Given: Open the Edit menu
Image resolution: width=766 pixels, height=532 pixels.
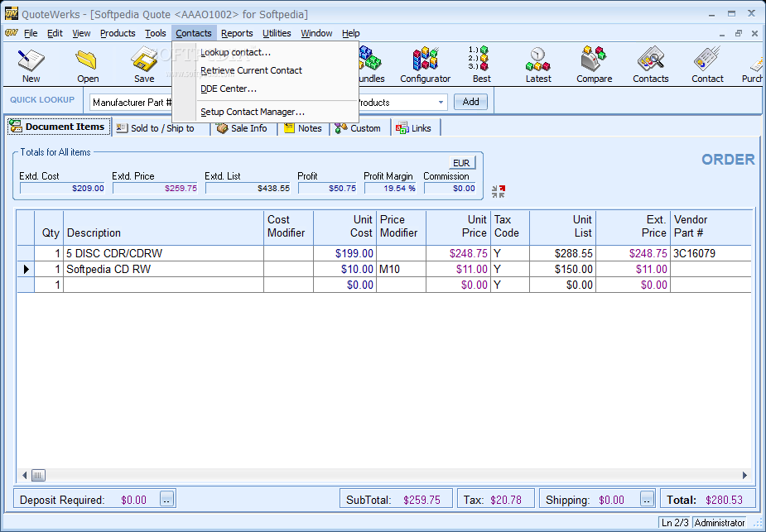Looking at the screenshot, I should [55, 33].
